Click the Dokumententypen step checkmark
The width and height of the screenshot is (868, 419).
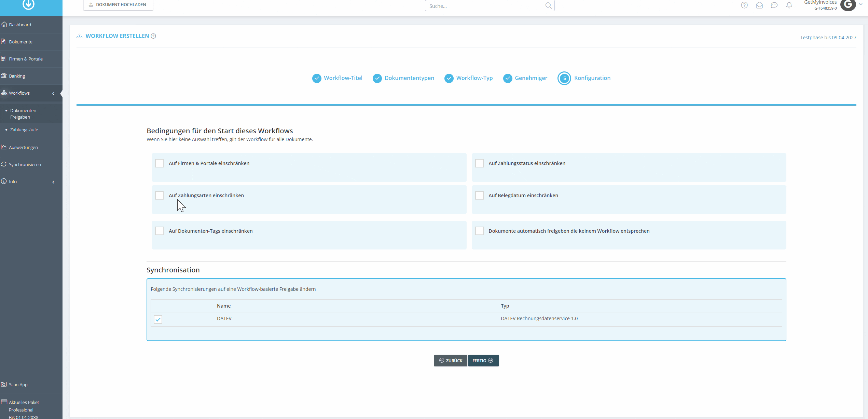377,78
